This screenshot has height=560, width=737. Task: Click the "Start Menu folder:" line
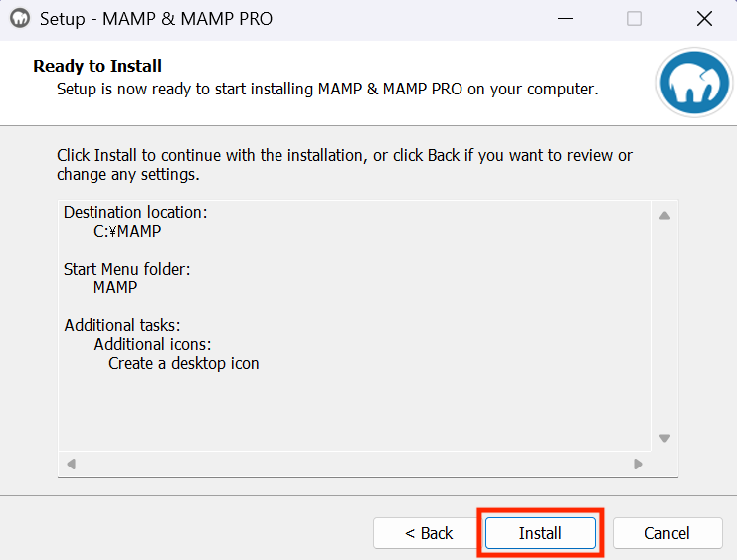click(x=127, y=269)
